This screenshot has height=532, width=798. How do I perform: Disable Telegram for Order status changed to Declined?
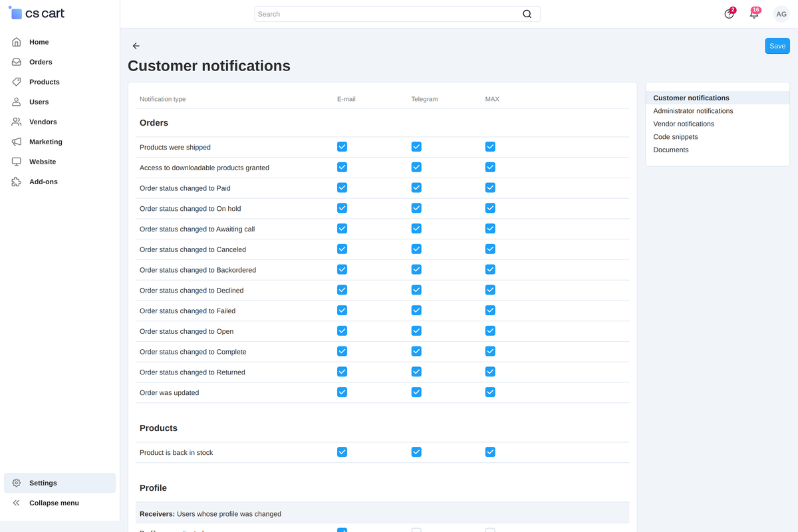pyautogui.click(x=416, y=290)
